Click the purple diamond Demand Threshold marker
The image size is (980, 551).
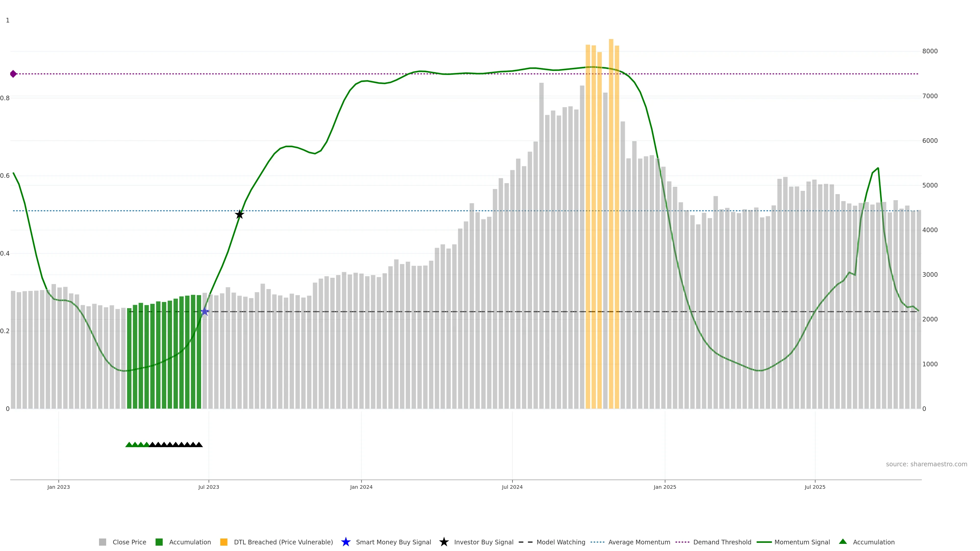tap(13, 74)
